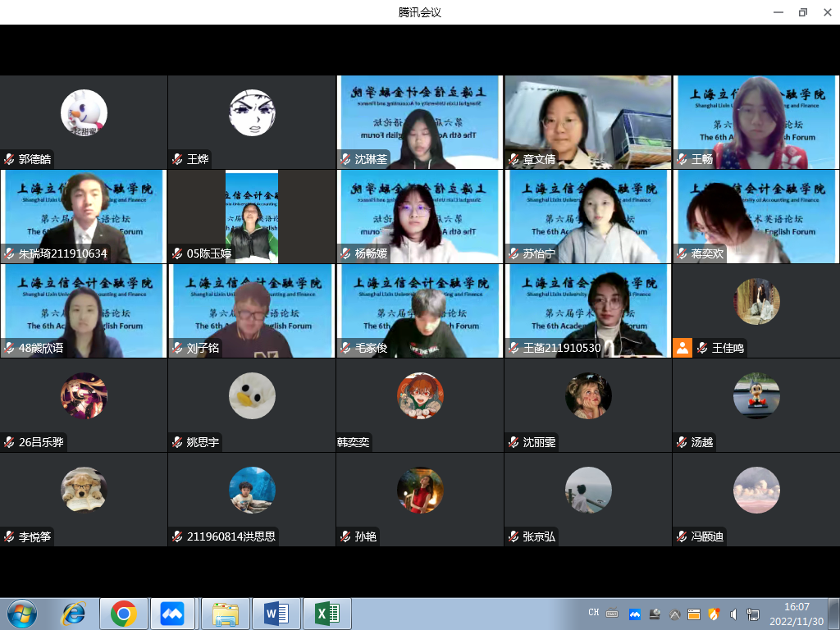Open Microsoft Word from the taskbar
The width and height of the screenshot is (840, 630).
pos(276,614)
